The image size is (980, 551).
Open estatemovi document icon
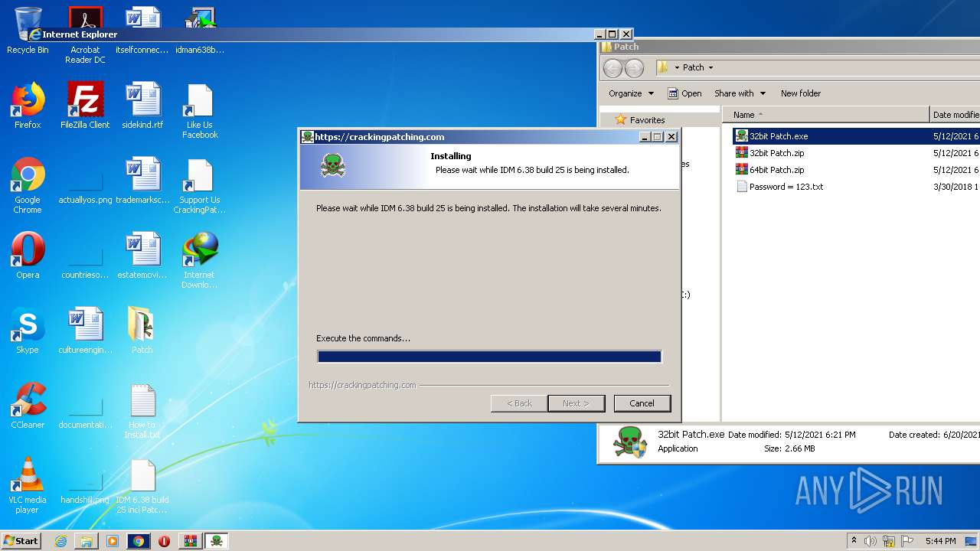coord(142,255)
